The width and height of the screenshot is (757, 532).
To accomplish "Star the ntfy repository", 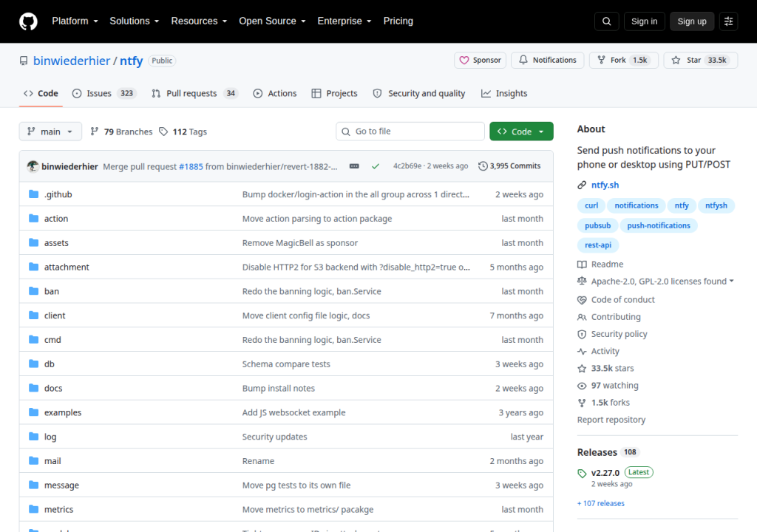I will (701, 60).
